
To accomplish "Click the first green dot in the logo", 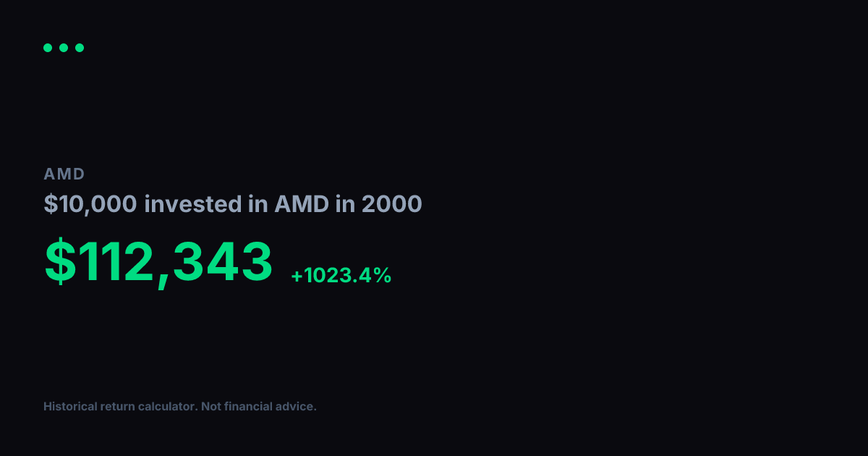I will (48, 48).
